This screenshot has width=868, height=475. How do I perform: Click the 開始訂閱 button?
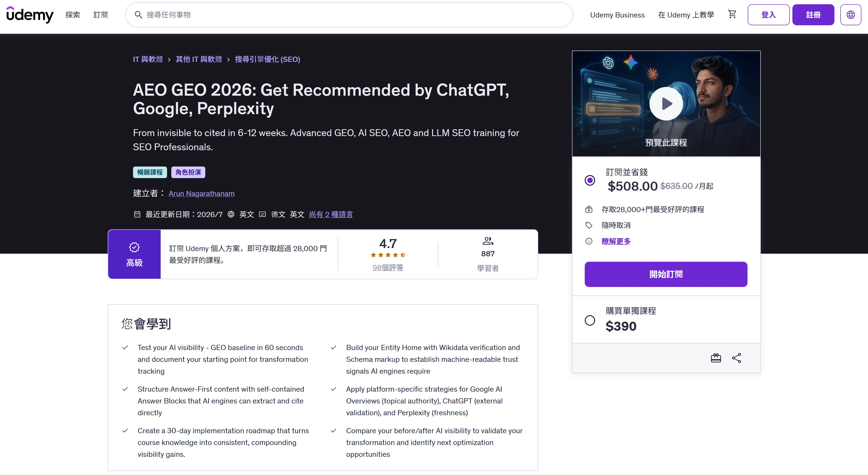tap(666, 274)
